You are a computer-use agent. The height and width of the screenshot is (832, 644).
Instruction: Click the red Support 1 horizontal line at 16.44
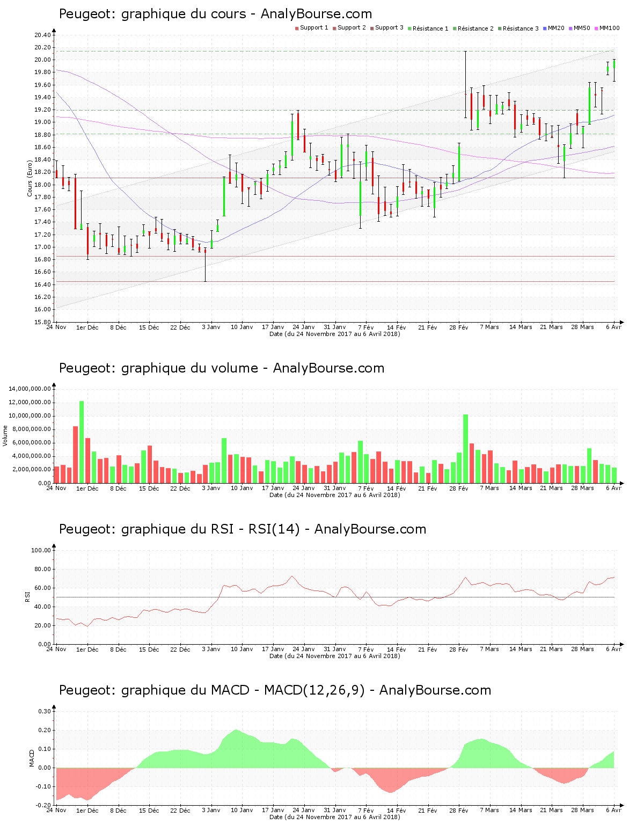point(335,281)
